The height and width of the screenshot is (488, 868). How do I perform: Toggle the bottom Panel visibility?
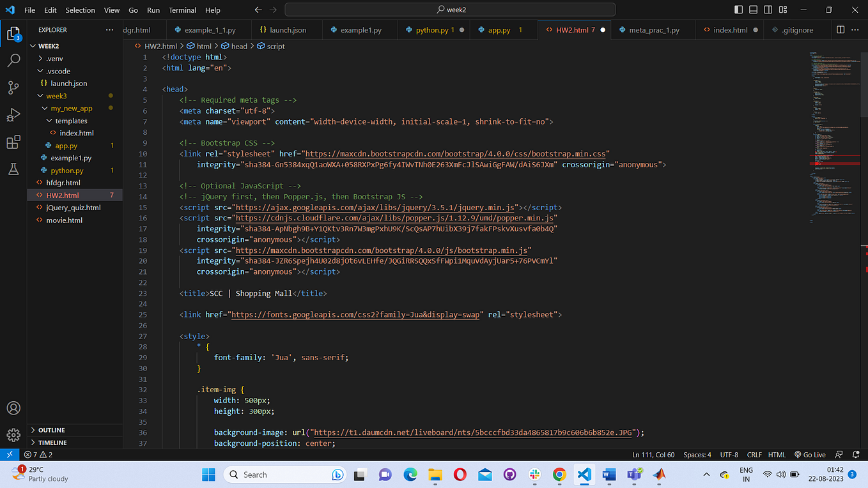point(753,10)
